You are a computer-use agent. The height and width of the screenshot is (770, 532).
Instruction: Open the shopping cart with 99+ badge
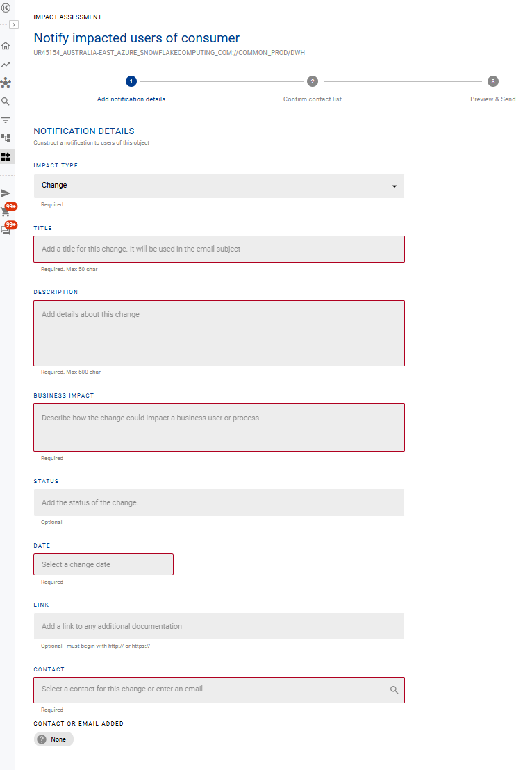(6, 212)
